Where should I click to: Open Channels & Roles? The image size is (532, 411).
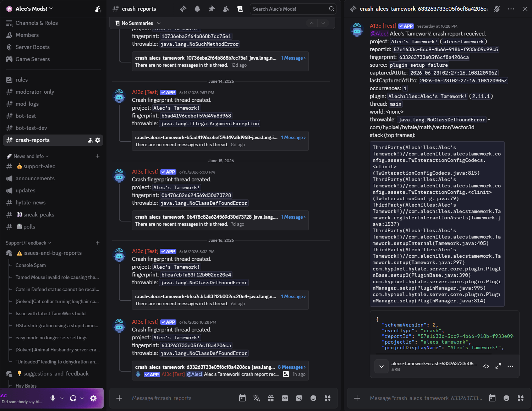[53, 23]
